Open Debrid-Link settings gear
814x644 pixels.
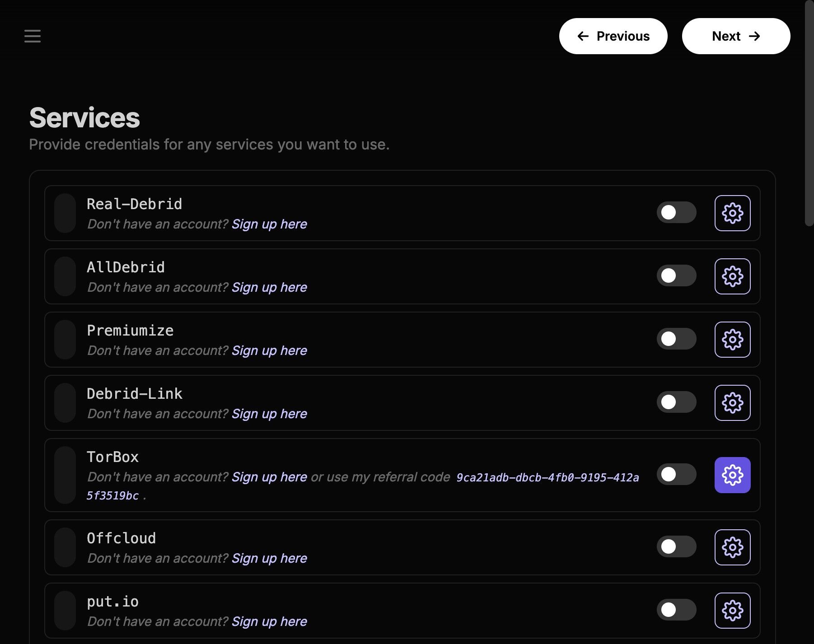[732, 403]
